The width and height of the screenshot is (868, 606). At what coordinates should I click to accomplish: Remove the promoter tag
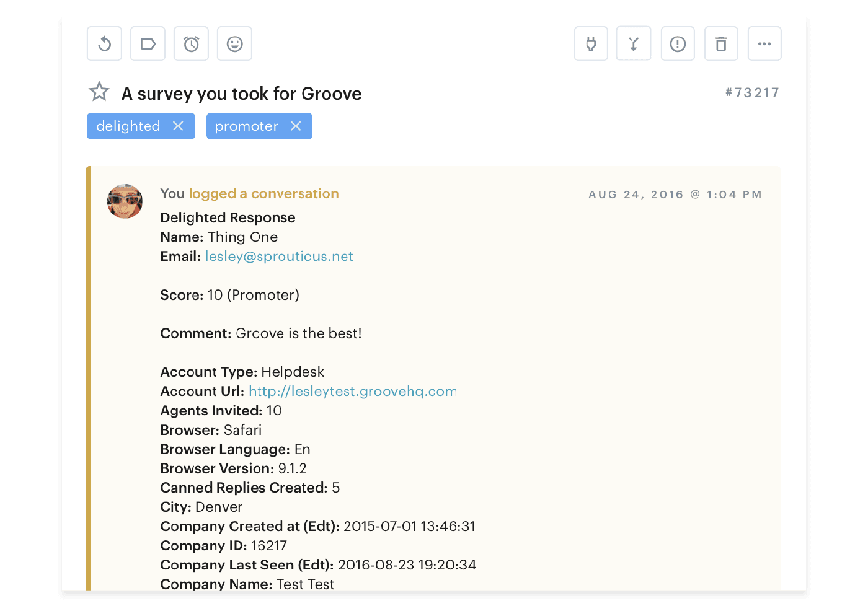(296, 126)
